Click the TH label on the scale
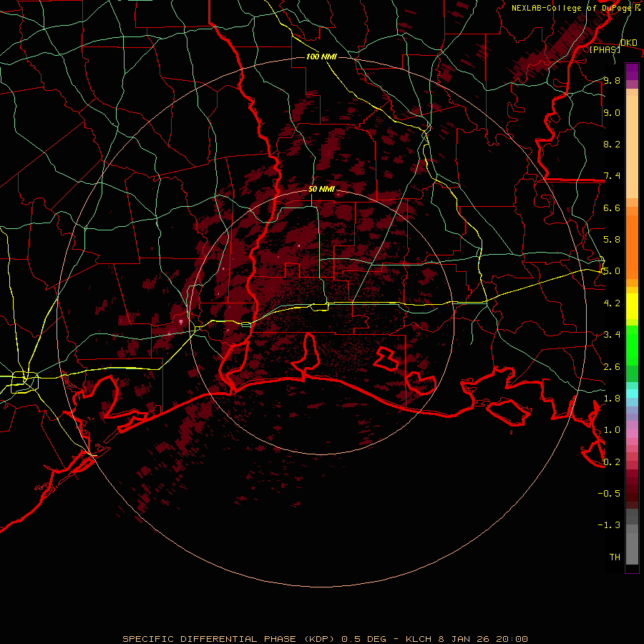This screenshot has width=644, height=644. point(615,557)
